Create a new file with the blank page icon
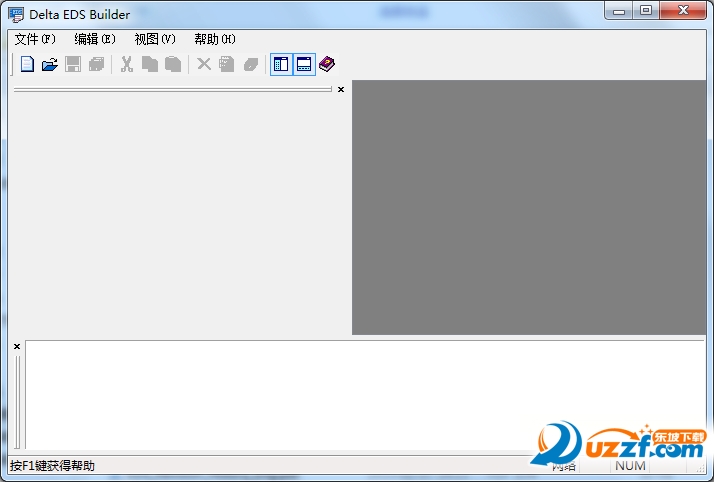This screenshot has height=482, width=714. pos(27,64)
